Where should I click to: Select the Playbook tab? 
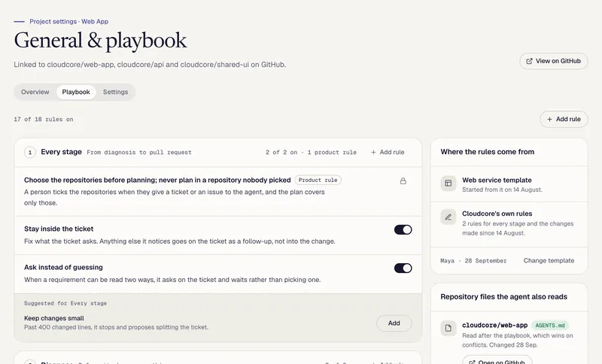(x=76, y=92)
